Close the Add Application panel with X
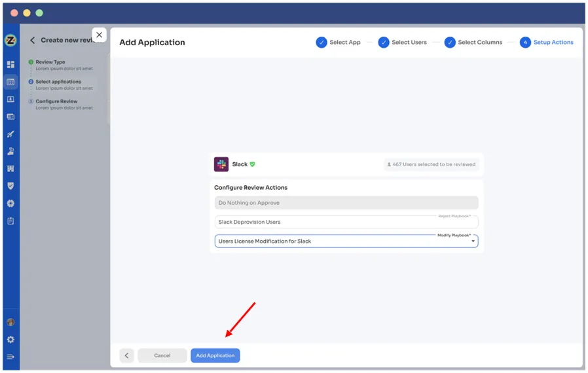 [99, 35]
